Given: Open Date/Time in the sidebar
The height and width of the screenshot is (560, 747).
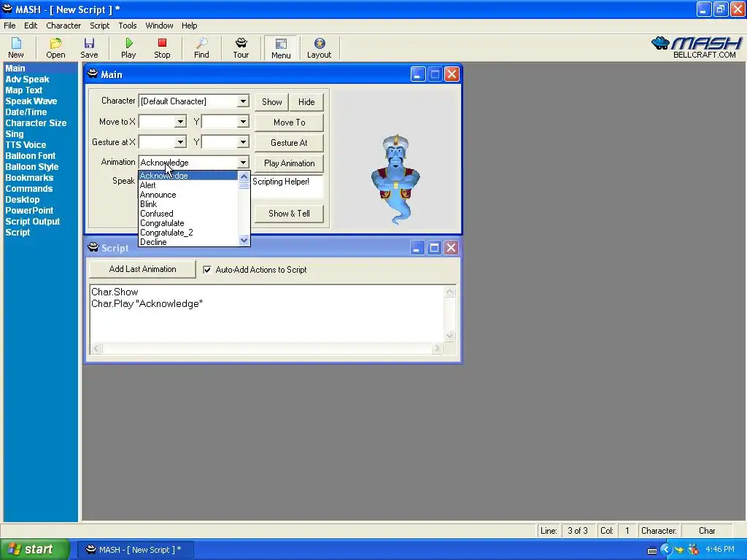Looking at the screenshot, I should pyautogui.click(x=26, y=112).
